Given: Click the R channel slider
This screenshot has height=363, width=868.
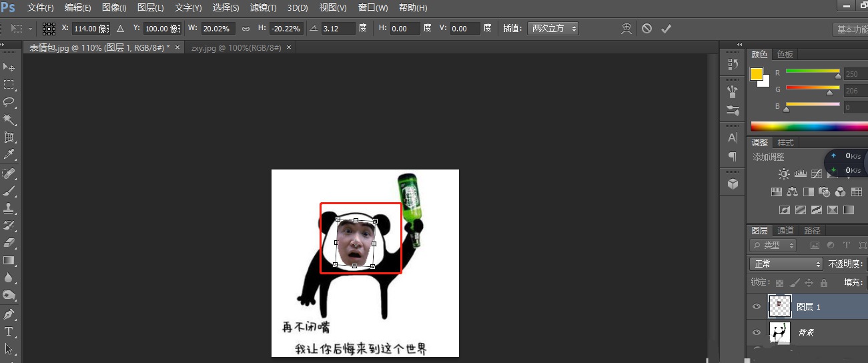Looking at the screenshot, I should click(813, 72).
